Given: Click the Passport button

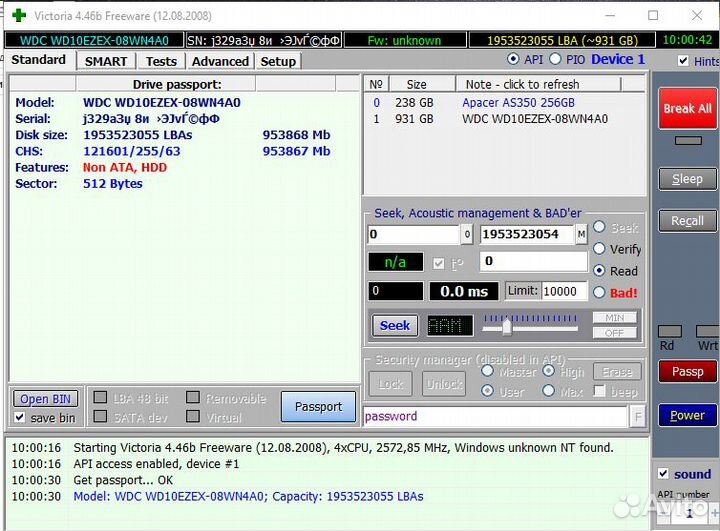Looking at the screenshot, I should pos(318,407).
